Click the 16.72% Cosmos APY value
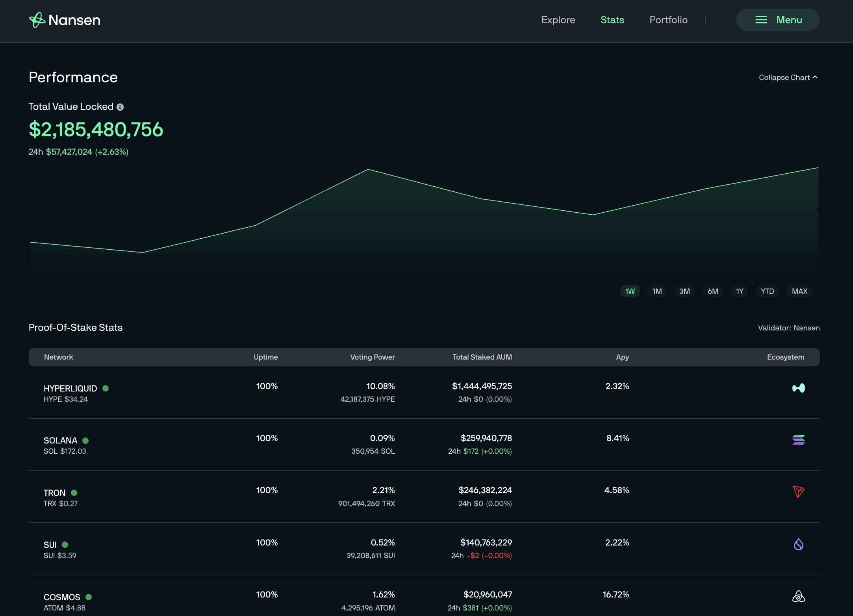This screenshot has height=616, width=853. coord(616,594)
